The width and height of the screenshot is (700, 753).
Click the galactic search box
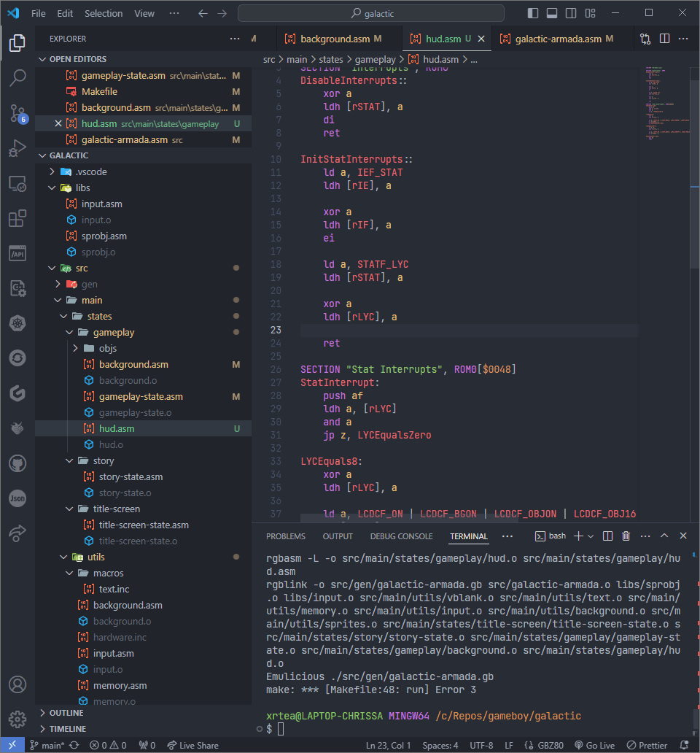(370, 13)
